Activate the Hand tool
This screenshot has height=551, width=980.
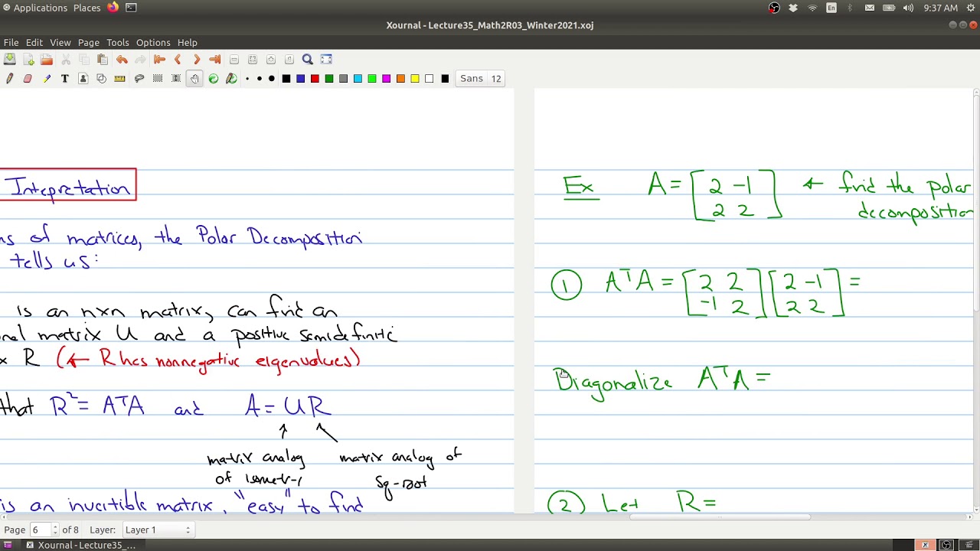pos(194,79)
